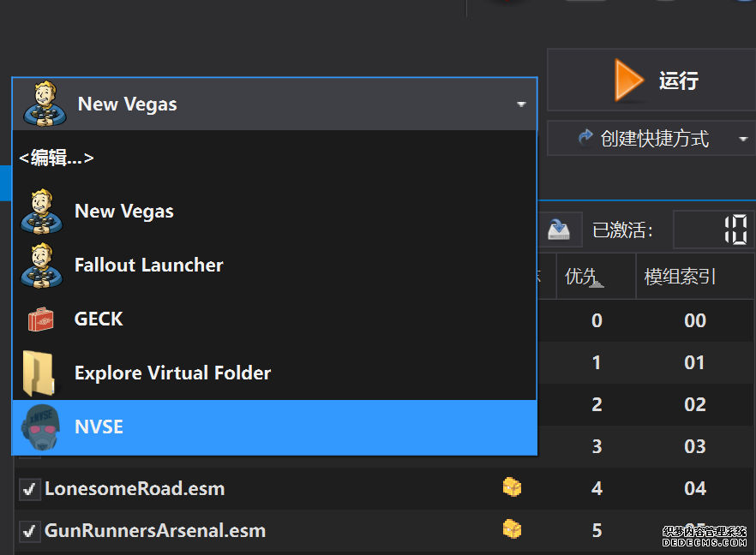Click the archive box icon in LonesomeRoad.esm row
Image resolution: width=756 pixels, height=555 pixels.
[x=512, y=488]
